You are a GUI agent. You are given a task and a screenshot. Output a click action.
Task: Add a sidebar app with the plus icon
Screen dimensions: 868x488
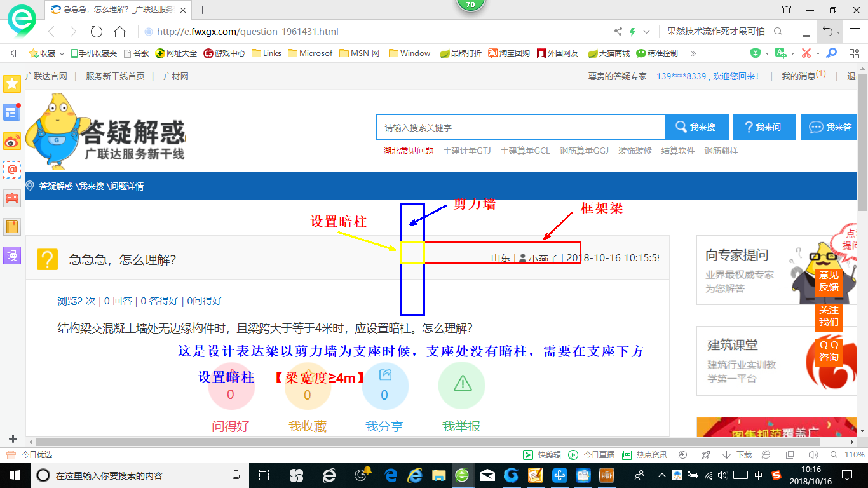point(13,439)
